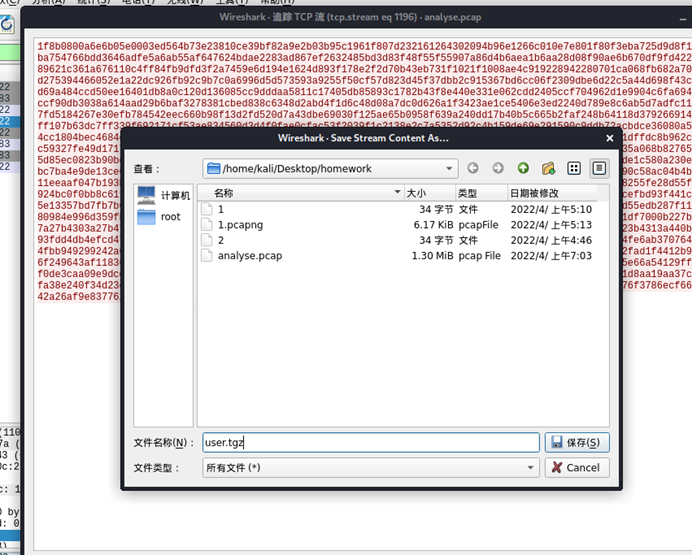Select root folder in the sidebar
Screen dimensions: 692x555
click(163, 217)
